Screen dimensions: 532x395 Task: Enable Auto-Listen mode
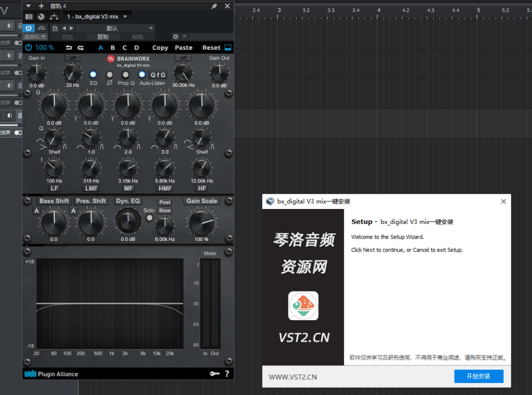(x=141, y=74)
